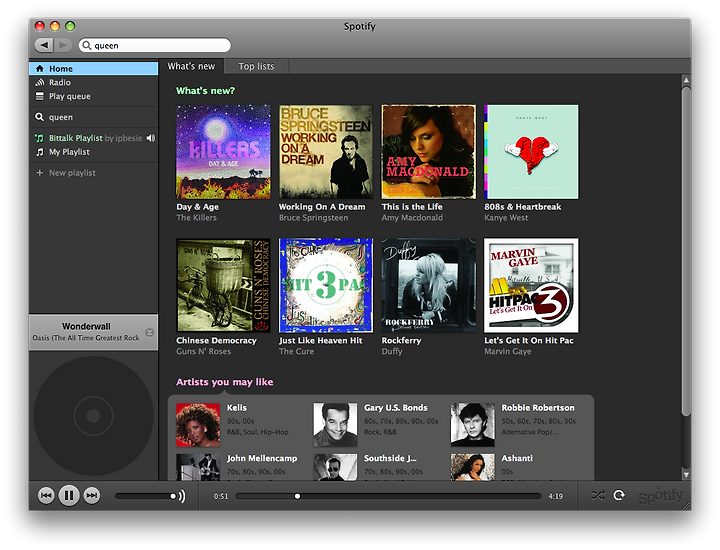Click the magnifier icon in the search field
This screenshot has width=720, height=550.
86,45
